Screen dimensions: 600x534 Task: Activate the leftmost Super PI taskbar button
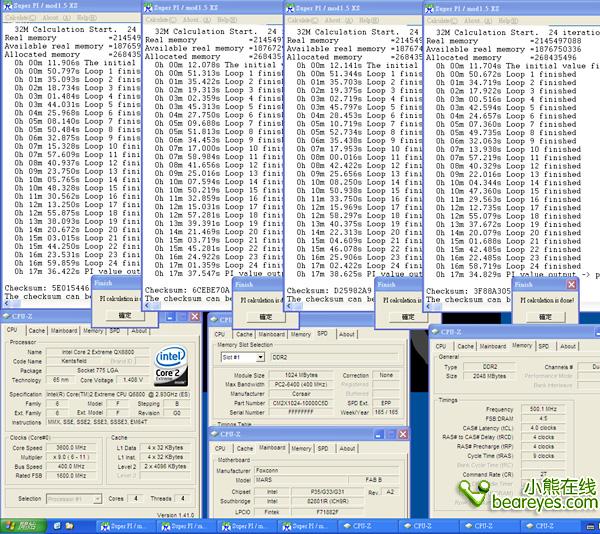[126, 526]
